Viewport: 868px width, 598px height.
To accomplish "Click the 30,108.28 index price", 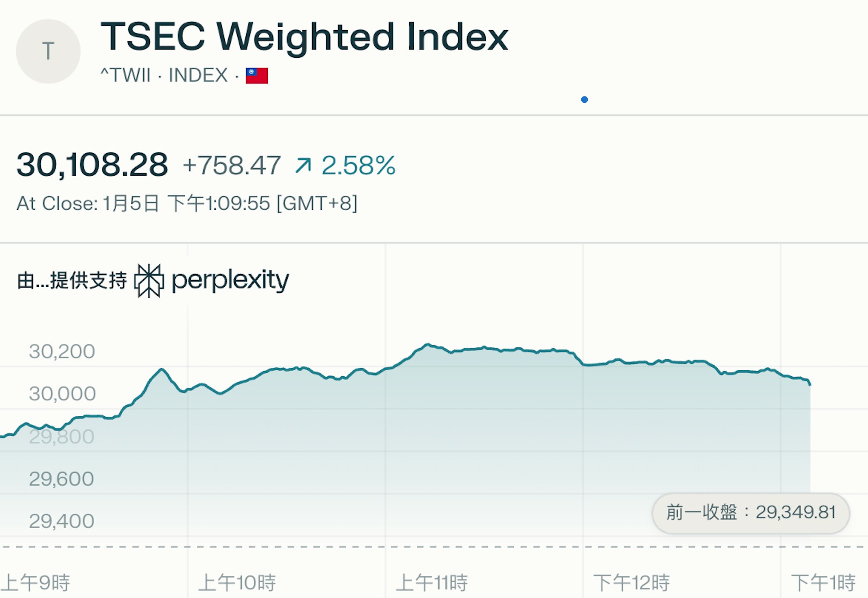I will coord(92,164).
